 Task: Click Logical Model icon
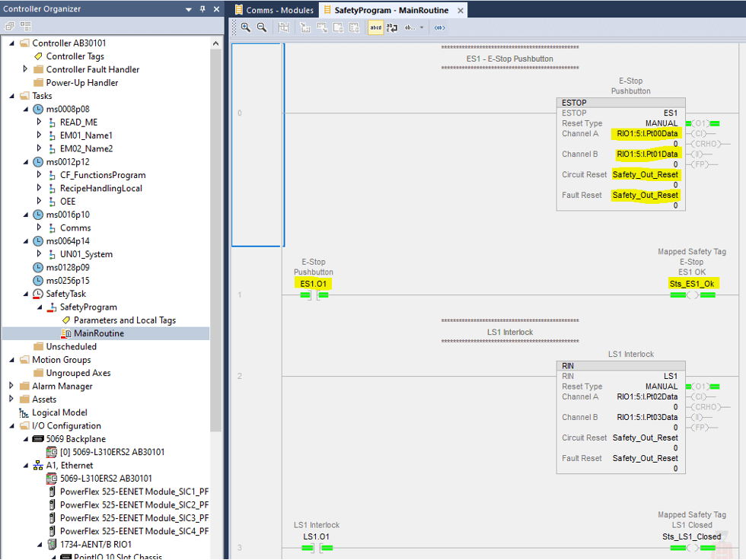pyautogui.click(x=24, y=412)
